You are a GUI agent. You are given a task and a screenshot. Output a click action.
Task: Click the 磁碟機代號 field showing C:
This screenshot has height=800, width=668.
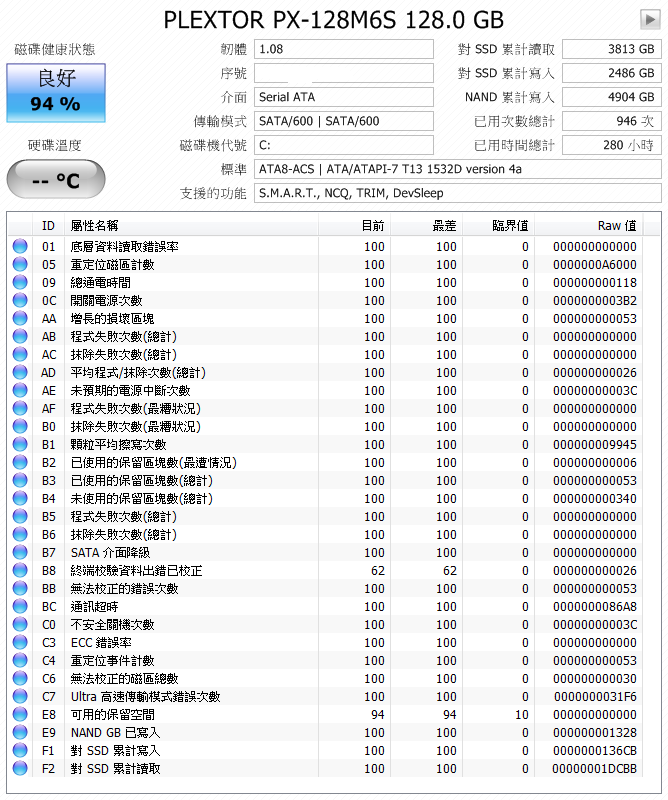344,145
